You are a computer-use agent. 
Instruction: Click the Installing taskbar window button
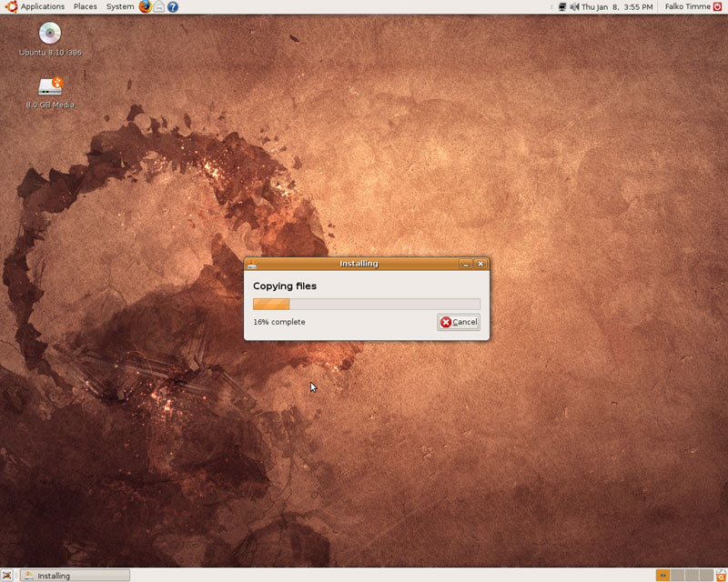[x=76, y=576]
